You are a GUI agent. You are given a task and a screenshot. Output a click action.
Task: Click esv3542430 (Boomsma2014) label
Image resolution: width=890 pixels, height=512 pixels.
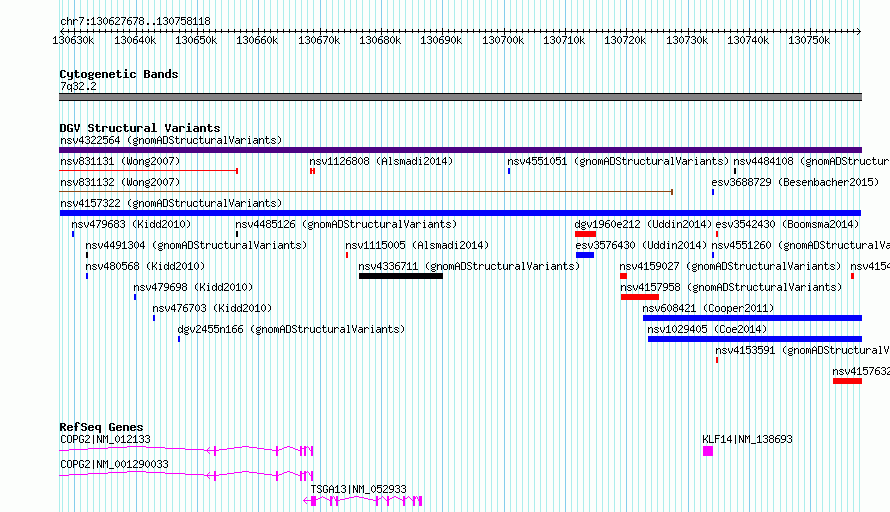click(x=787, y=224)
